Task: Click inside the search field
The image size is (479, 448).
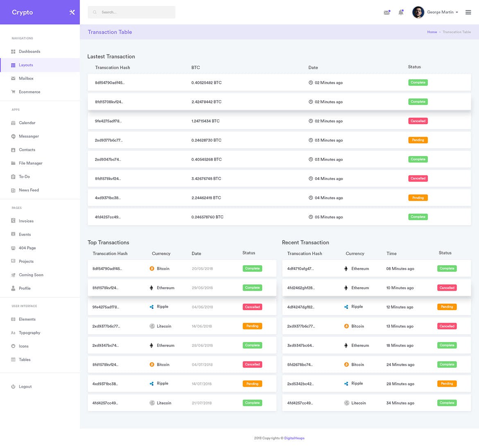Action: pyautogui.click(x=131, y=12)
